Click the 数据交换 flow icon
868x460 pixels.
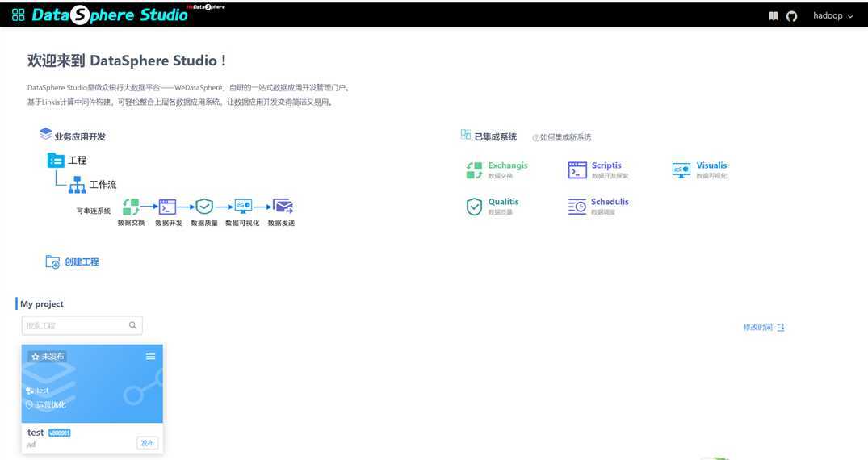(x=131, y=207)
